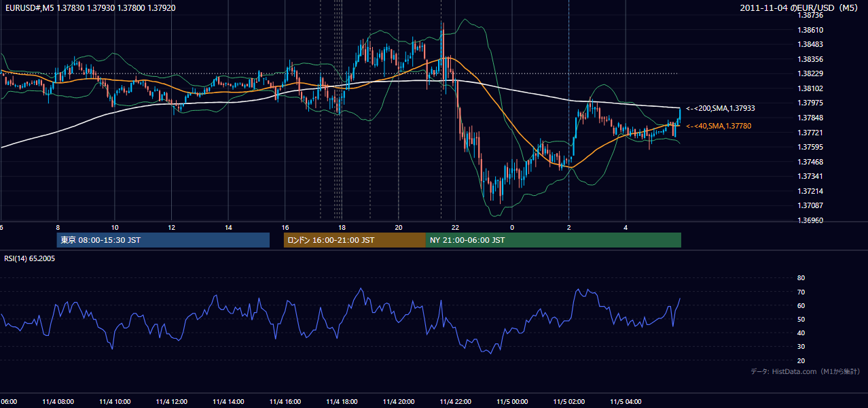Click the bottom time label 11/4 08:00
The image size is (868, 408).
point(58,401)
